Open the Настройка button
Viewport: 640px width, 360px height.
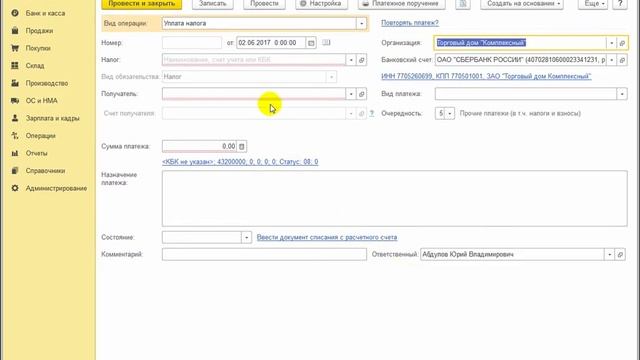click(321, 4)
